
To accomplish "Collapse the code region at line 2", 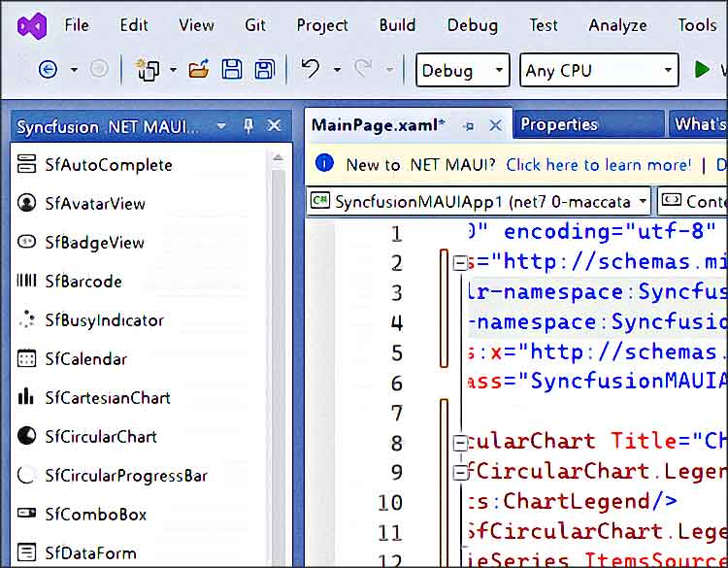I will [460, 263].
